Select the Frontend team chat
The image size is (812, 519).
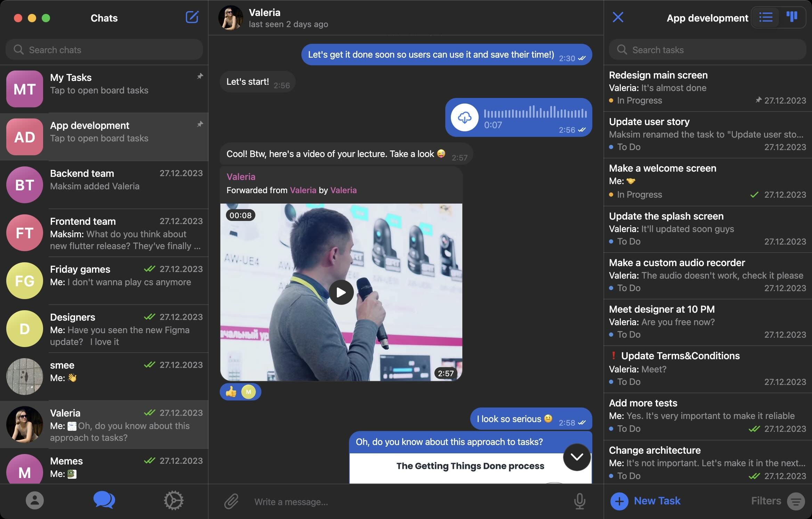point(104,232)
